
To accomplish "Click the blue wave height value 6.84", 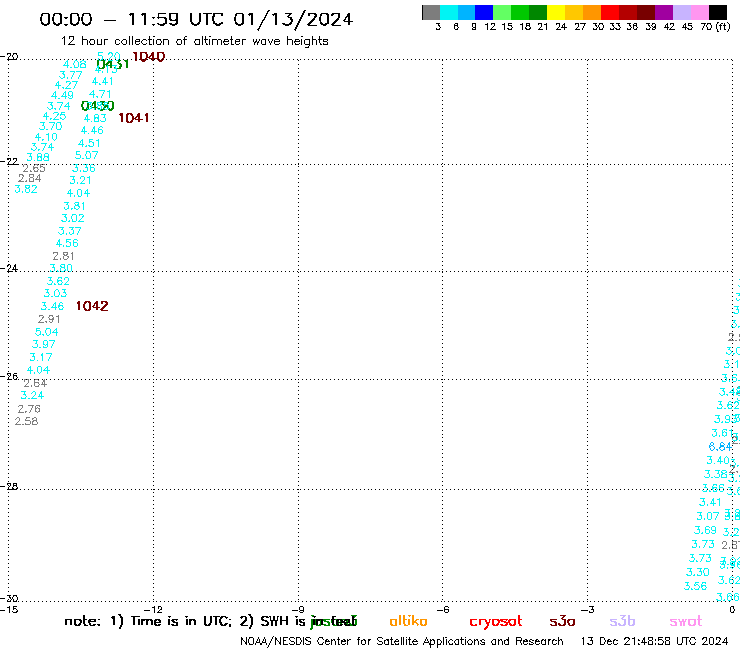I will coord(720,447).
